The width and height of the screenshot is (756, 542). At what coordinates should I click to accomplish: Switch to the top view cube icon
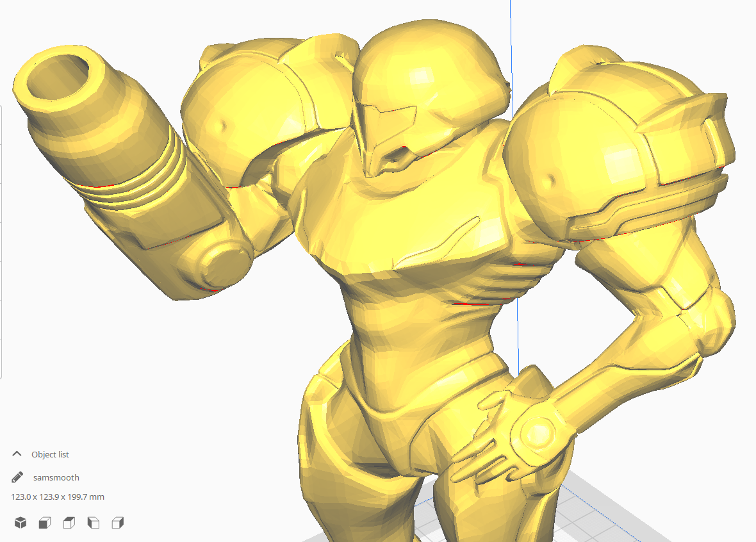tap(69, 523)
